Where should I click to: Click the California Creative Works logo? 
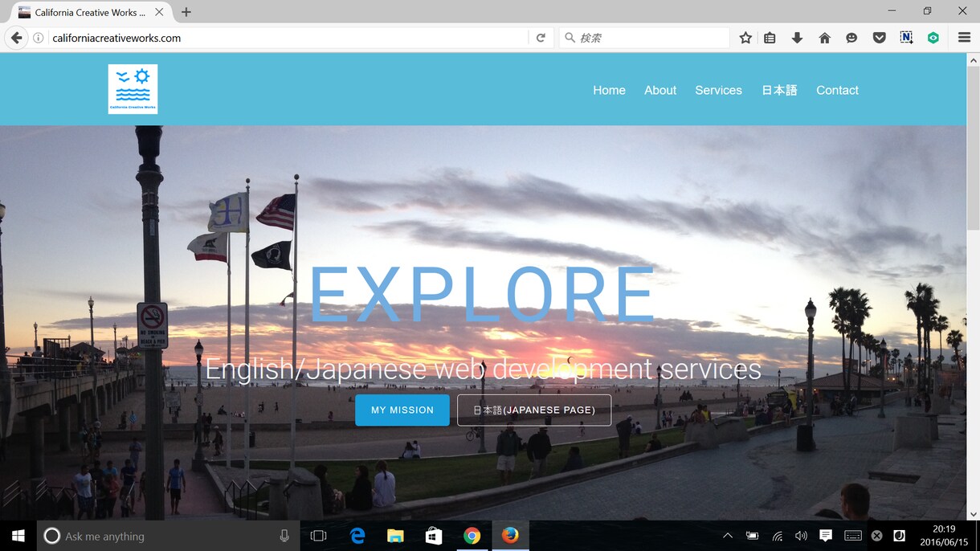pos(133,89)
